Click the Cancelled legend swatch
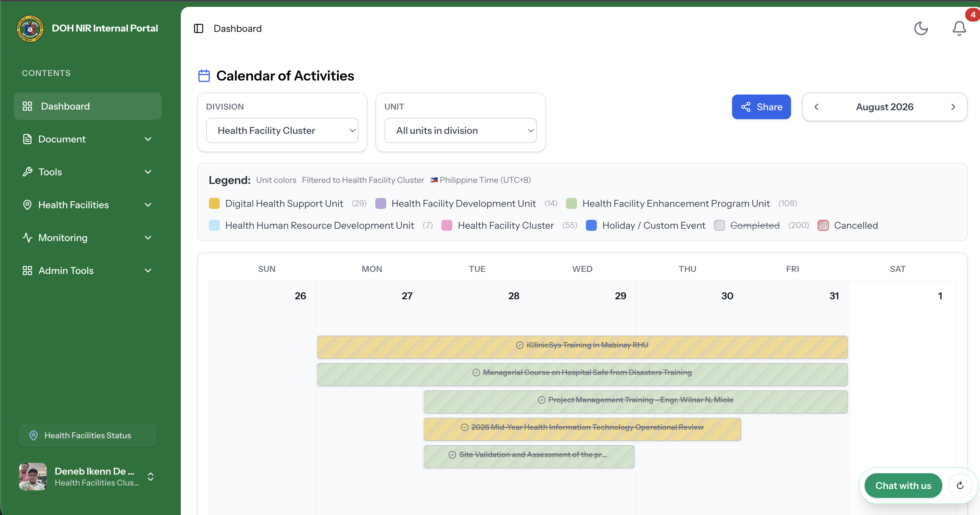 pos(823,226)
